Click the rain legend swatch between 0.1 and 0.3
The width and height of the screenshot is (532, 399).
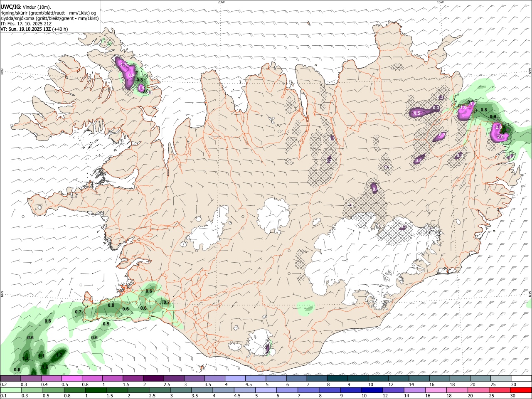click(x=10, y=390)
